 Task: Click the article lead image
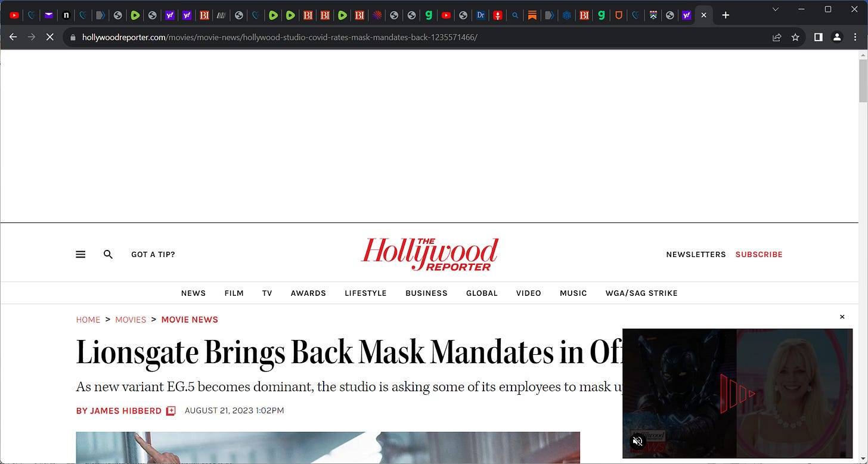tap(328, 448)
